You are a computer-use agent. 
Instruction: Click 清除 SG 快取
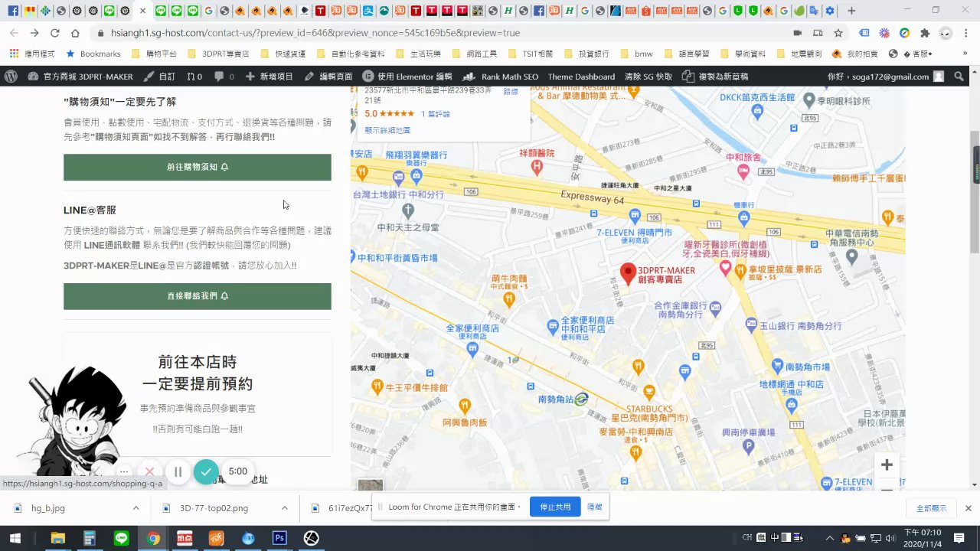648,77
